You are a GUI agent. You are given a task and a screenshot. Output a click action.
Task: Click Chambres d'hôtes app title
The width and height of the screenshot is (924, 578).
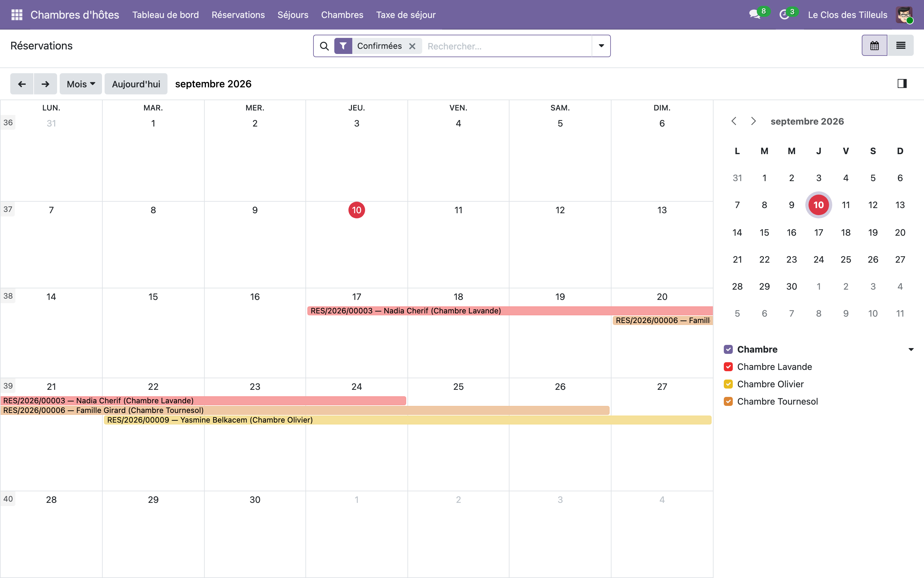coord(75,14)
